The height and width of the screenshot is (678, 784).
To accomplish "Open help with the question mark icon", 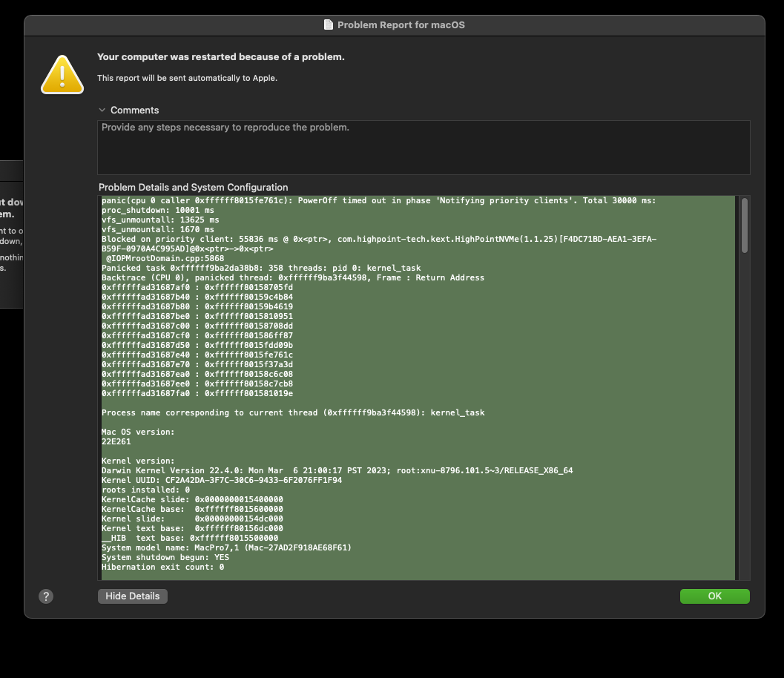I will pyautogui.click(x=46, y=596).
